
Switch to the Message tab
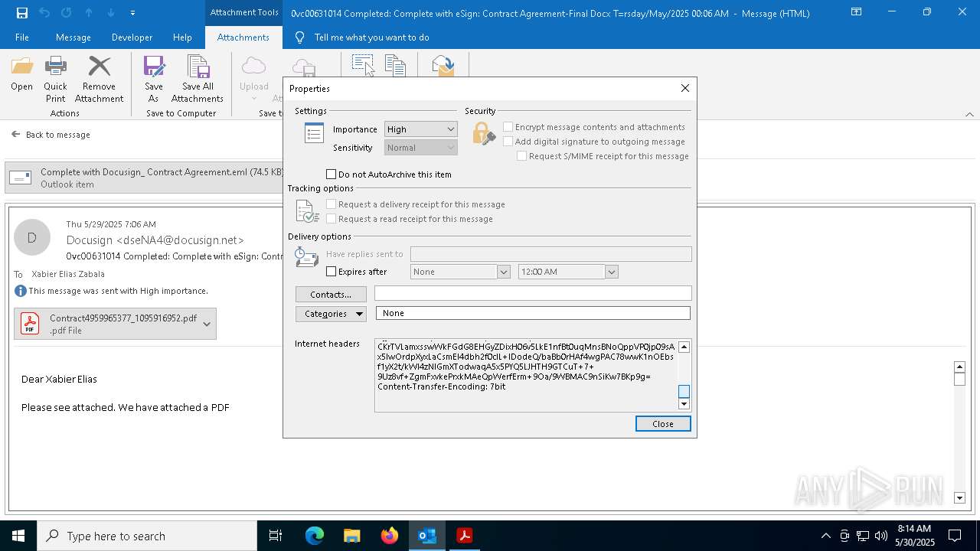pos(73,37)
